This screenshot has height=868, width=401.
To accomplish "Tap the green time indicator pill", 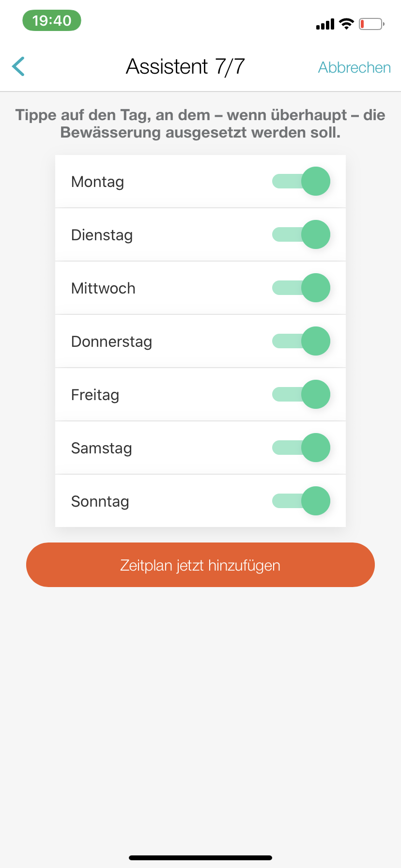I will click(x=52, y=21).
